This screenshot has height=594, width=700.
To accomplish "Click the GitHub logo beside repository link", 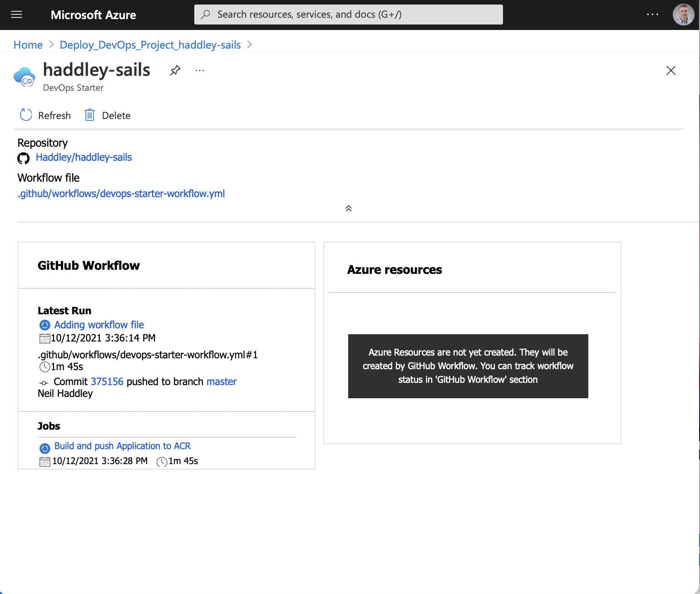I will click(24, 158).
